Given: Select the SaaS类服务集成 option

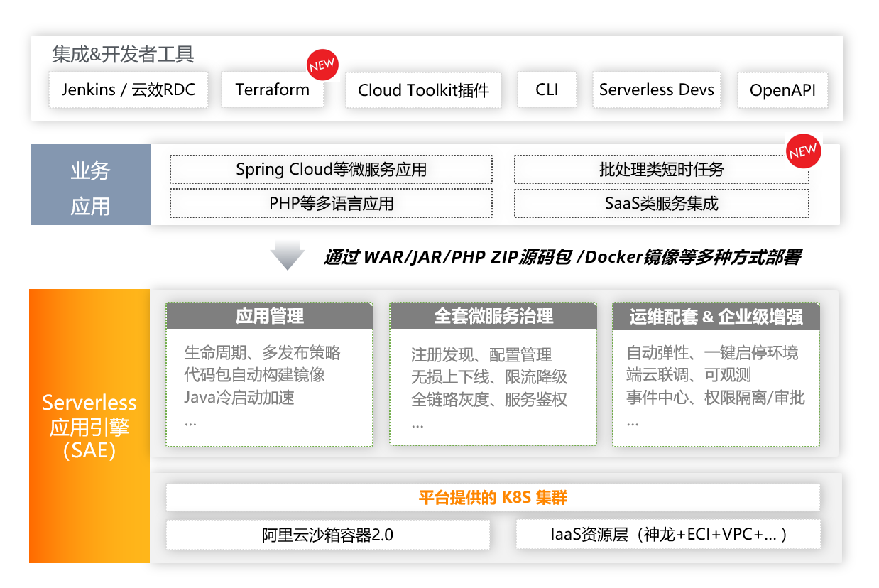Looking at the screenshot, I should pos(661,204).
